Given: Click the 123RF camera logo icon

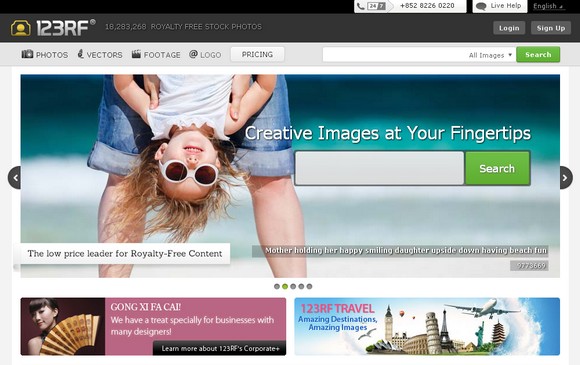Looking at the screenshot, I should (x=20, y=28).
